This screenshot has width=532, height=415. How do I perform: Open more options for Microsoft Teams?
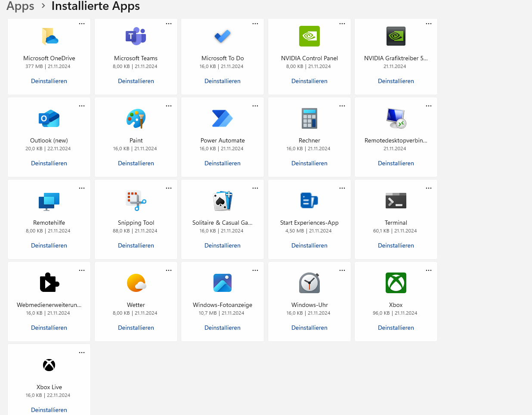(169, 24)
